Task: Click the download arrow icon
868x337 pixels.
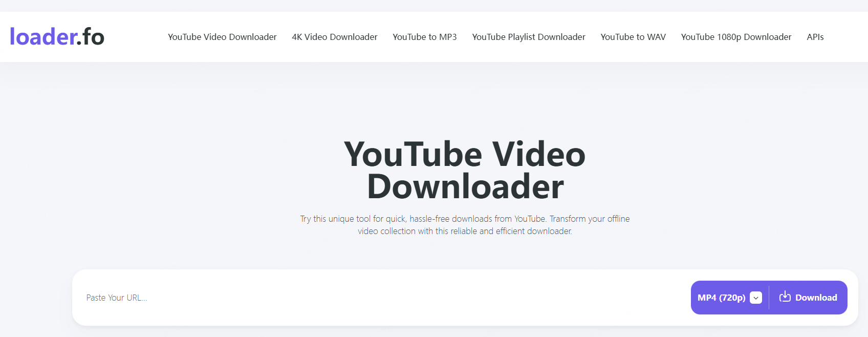Action: point(785,297)
